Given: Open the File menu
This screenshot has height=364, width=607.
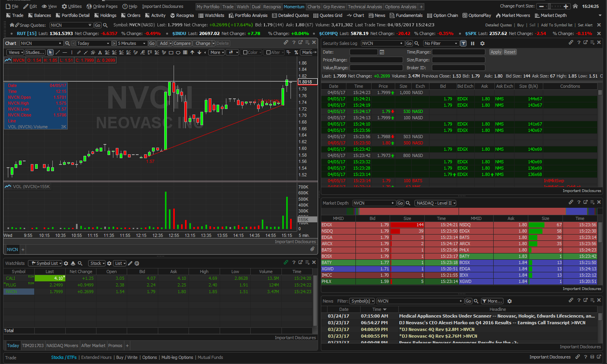Looking at the screenshot, I should point(12,6).
